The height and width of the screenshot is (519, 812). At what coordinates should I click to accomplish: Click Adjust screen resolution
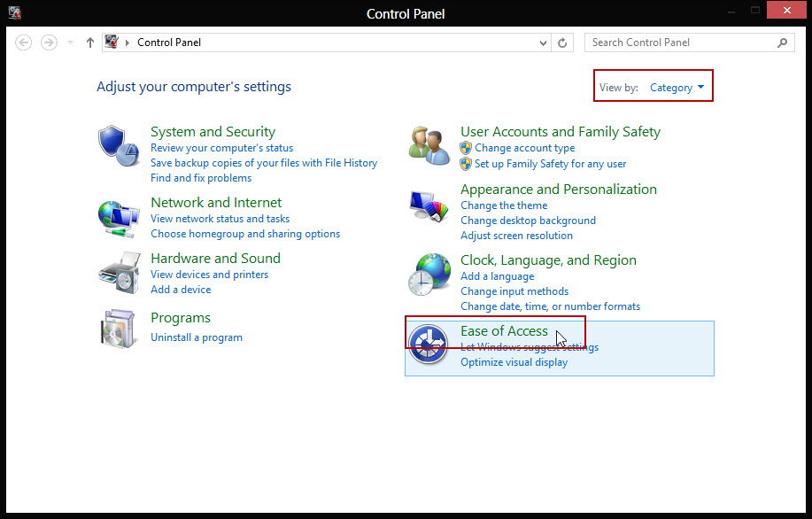coord(516,236)
